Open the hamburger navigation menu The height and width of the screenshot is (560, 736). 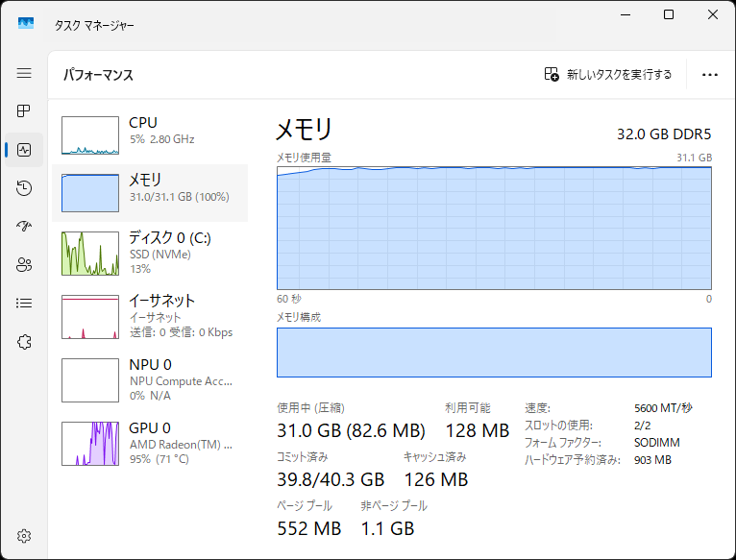(24, 73)
